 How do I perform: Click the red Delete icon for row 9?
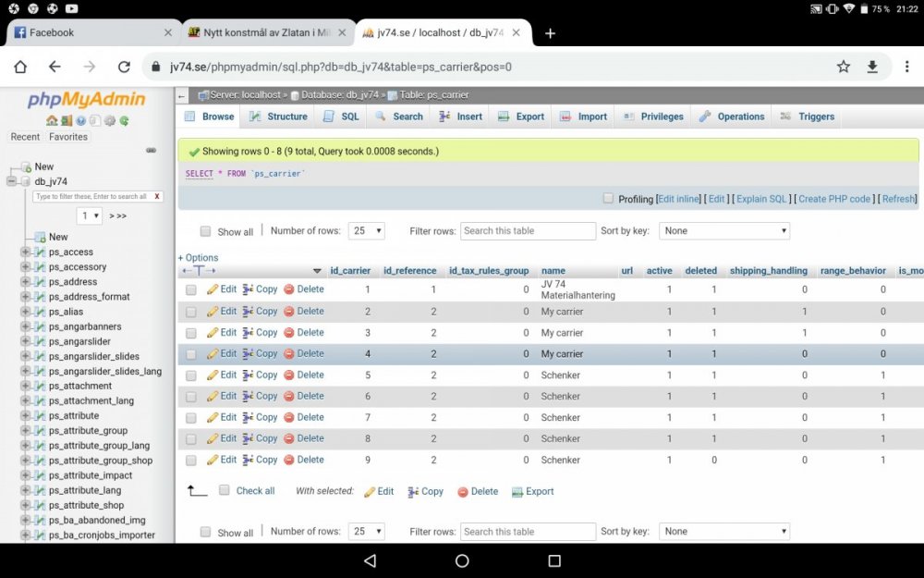pyautogui.click(x=289, y=460)
